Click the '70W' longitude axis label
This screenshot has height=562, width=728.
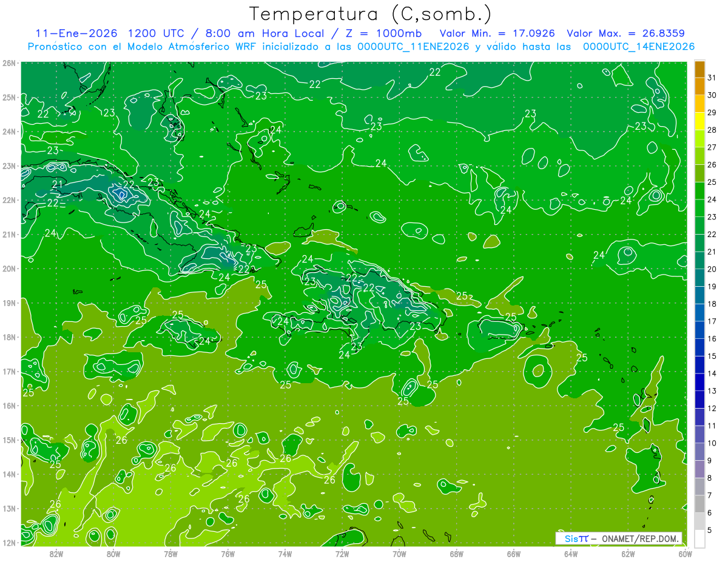point(399,554)
